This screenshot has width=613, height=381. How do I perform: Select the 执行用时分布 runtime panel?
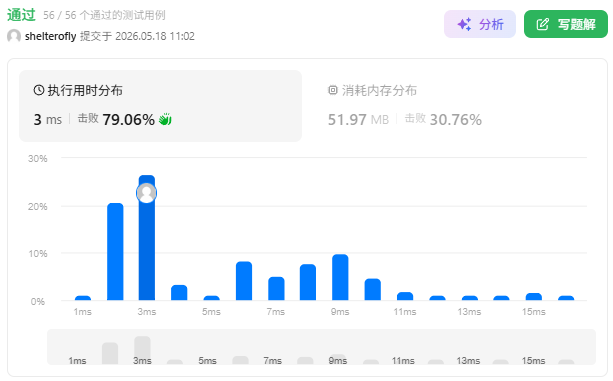[160, 106]
